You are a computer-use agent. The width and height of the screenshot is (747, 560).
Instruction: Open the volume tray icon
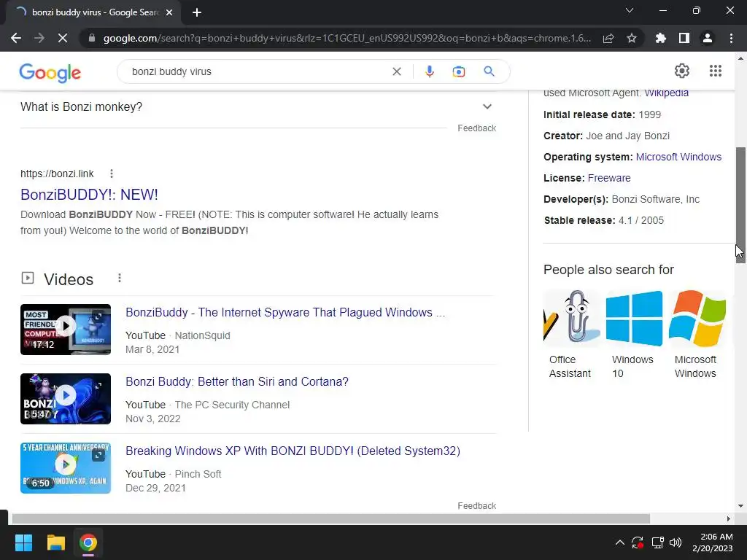676,542
